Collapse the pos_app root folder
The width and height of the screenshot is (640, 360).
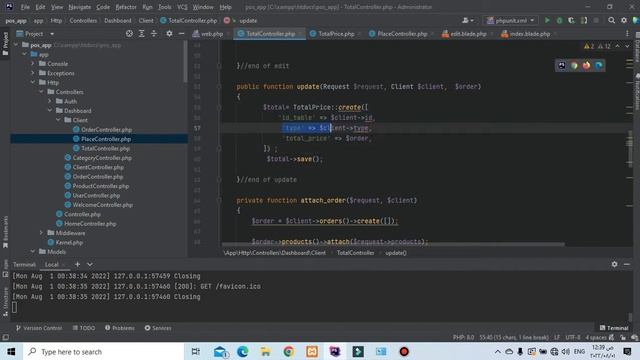(16, 45)
